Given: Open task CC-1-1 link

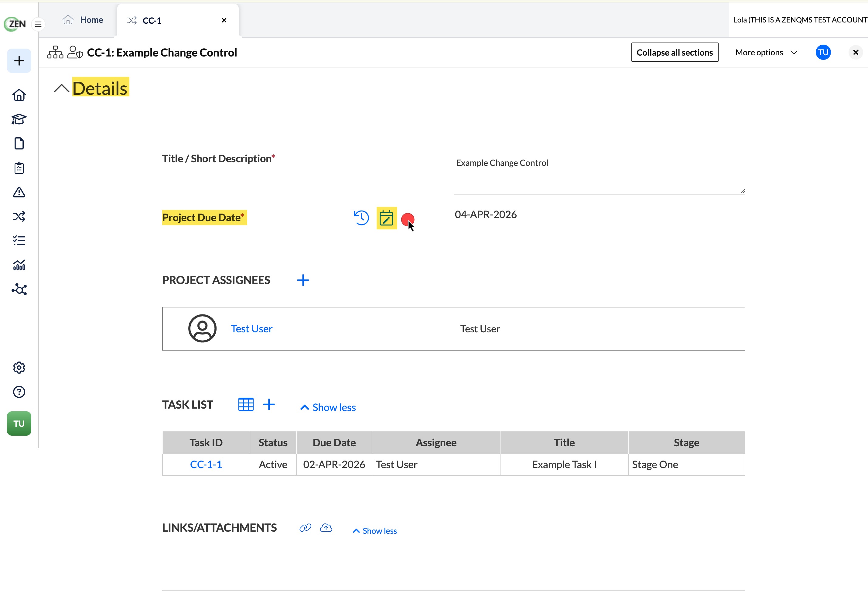Looking at the screenshot, I should [206, 465].
